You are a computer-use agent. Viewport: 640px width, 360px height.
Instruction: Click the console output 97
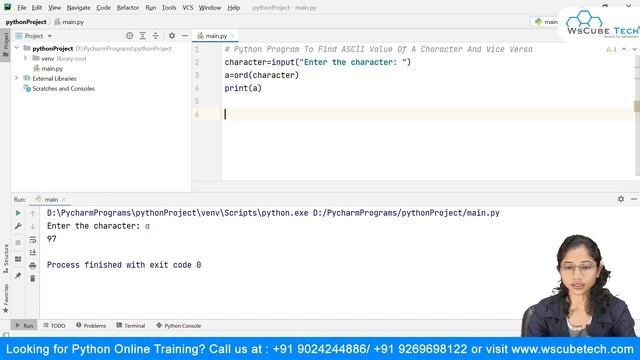click(52, 239)
